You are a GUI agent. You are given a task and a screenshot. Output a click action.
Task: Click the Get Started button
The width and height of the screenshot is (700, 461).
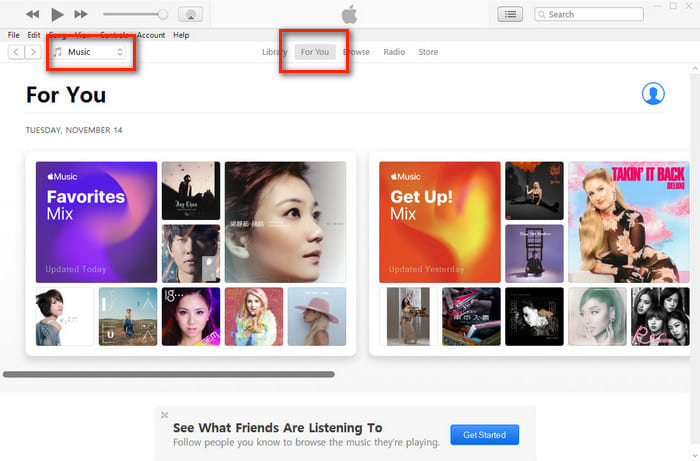click(484, 435)
